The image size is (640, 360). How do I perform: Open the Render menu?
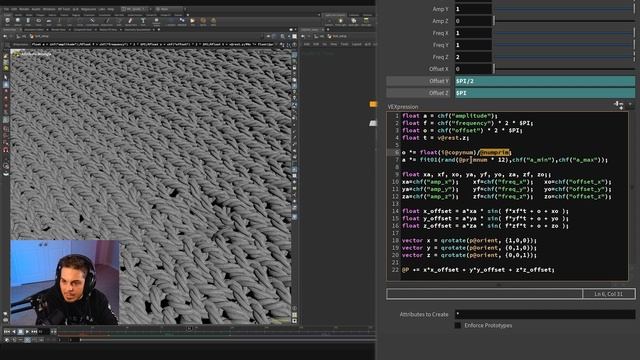tap(24, 9)
